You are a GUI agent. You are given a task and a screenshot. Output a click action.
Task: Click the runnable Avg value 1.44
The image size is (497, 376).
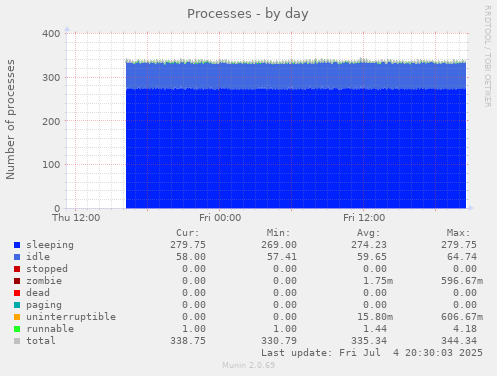[375, 329]
